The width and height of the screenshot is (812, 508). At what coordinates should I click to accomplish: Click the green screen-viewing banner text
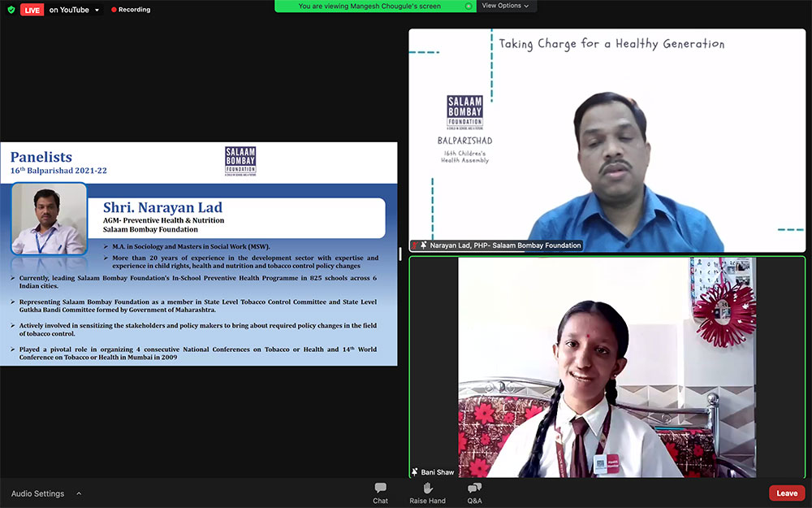[369, 7]
